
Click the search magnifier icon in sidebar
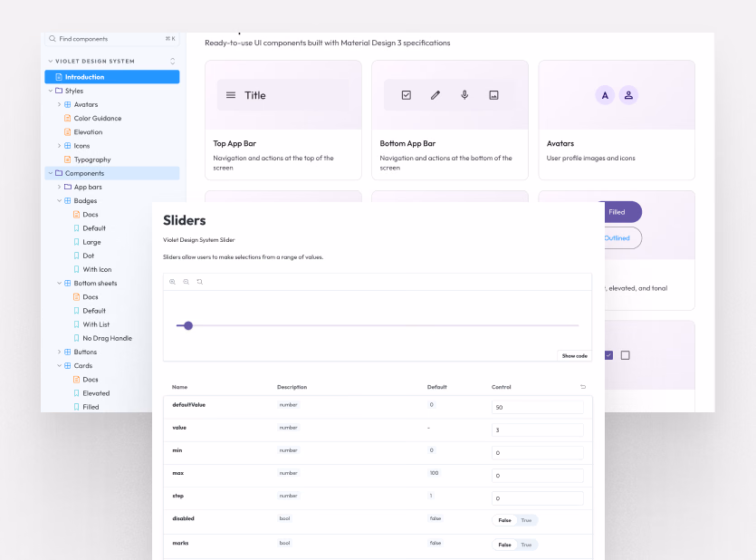coord(53,39)
